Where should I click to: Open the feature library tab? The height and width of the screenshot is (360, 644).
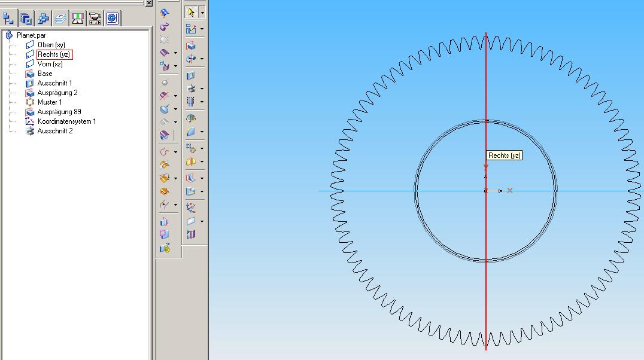point(26,18)
